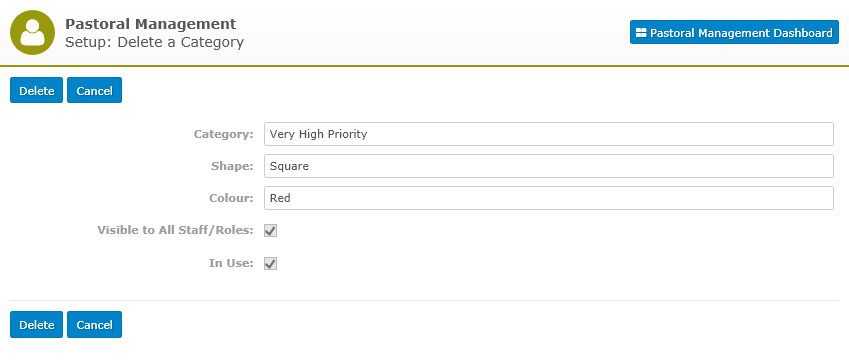
Task: Click the Colour label text
Action: (231, 198)
